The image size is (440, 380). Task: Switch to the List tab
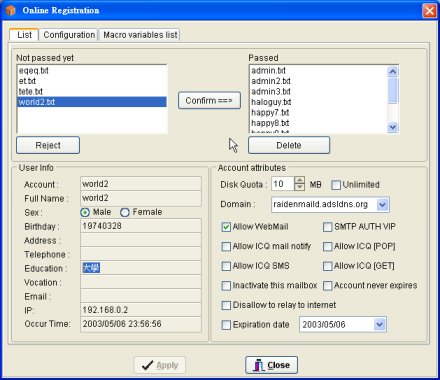tap(24, 35)
